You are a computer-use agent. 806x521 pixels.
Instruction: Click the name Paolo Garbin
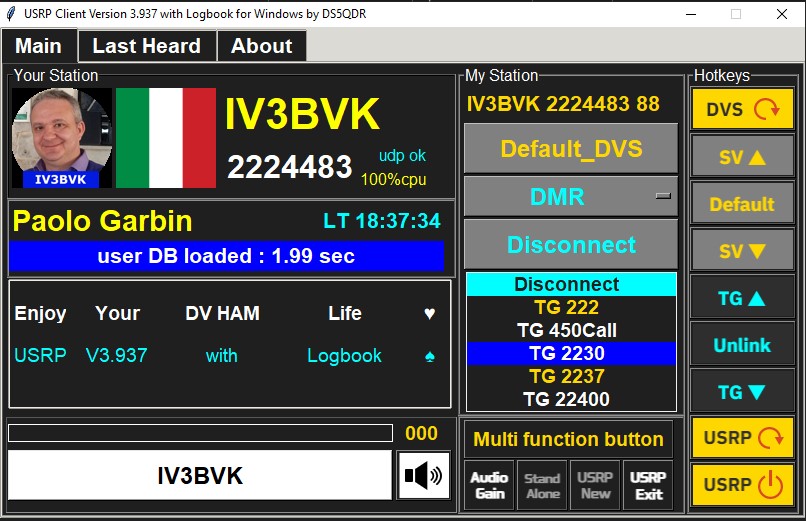[102, 221]
